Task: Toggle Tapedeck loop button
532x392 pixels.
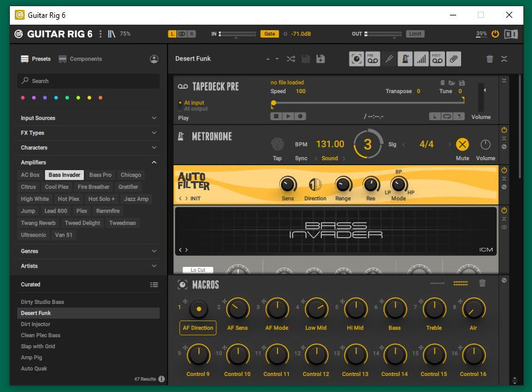Action: (x=447, y=116)
